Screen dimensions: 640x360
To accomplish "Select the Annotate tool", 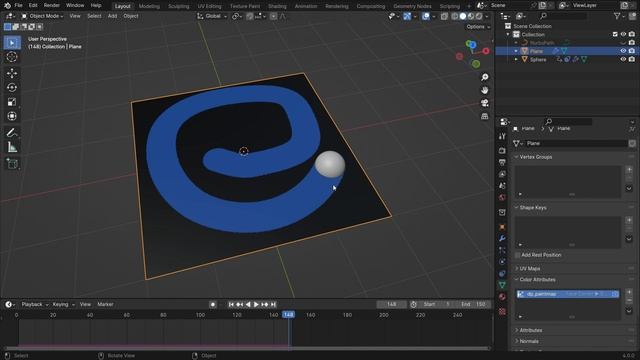I will point(12,133).
